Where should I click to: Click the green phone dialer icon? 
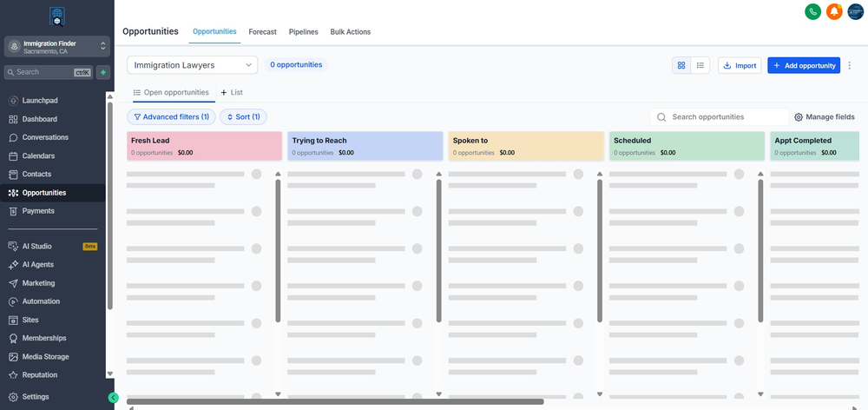pyautogui.click(x=812, y=11)
